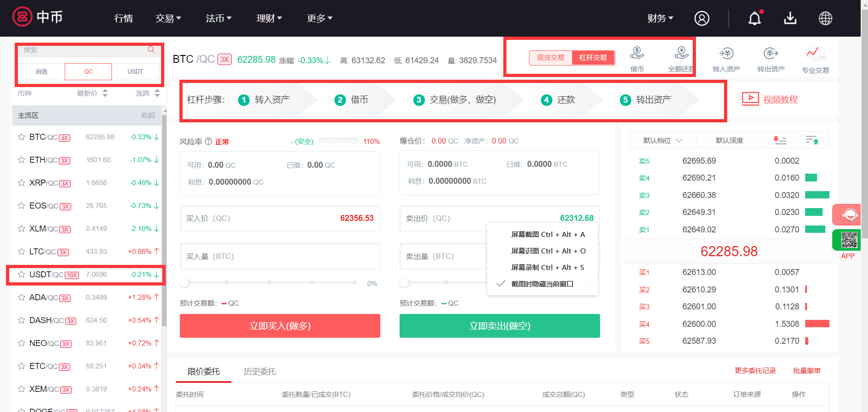This screenshot has height=412, width=868.
Task: Choose 屏幕识图 Ctrl+Alt+O menu entry
Action: (548, 251)
